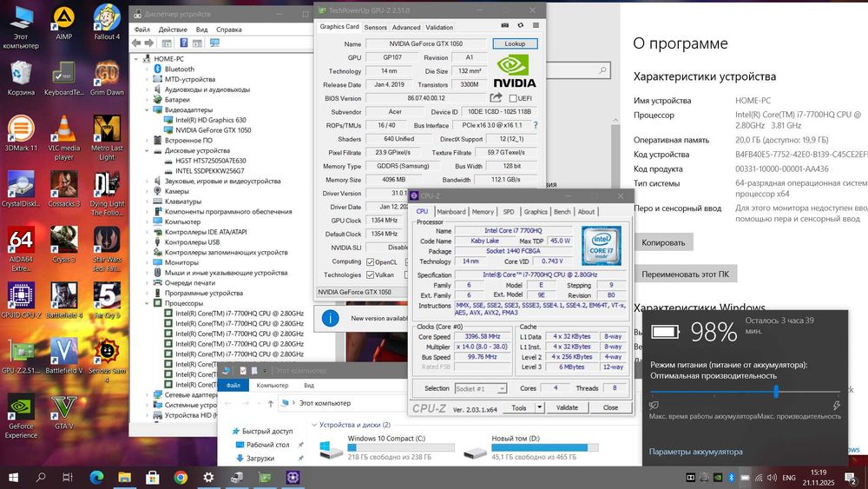Open the Действие menu in Device Manager
Screen dimensions: 868x489
173,30
